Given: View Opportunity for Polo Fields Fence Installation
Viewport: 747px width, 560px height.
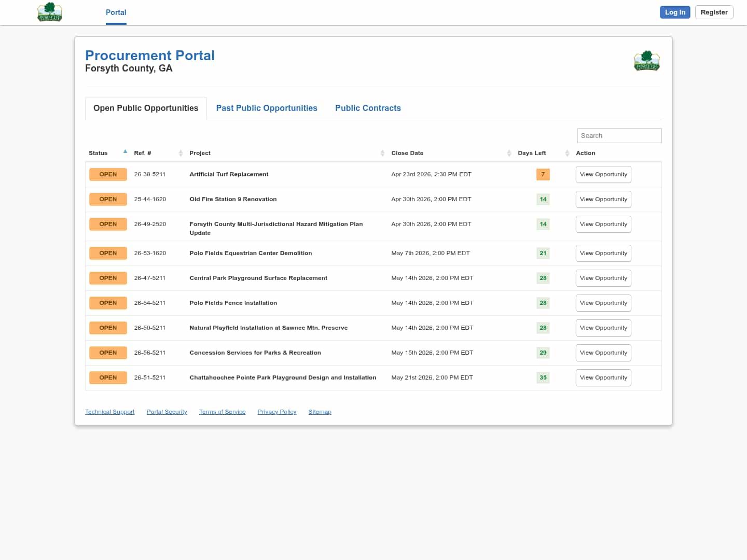Looking at the screenshot, I should coord(603,303).
